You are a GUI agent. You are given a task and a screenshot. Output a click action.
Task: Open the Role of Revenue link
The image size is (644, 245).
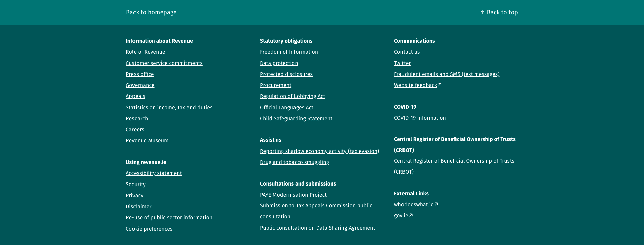click(145, 52)
